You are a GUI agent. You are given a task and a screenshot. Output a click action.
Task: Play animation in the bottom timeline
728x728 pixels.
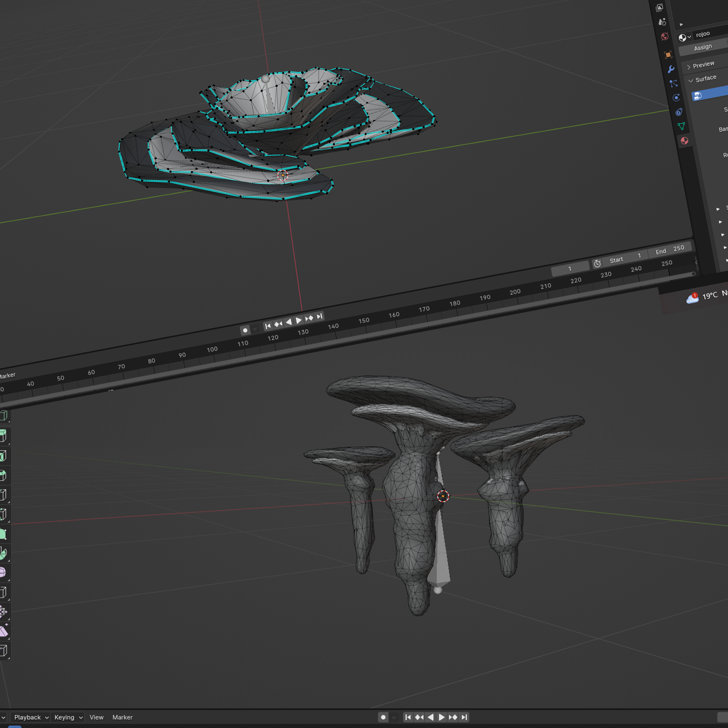click(441, 717)
